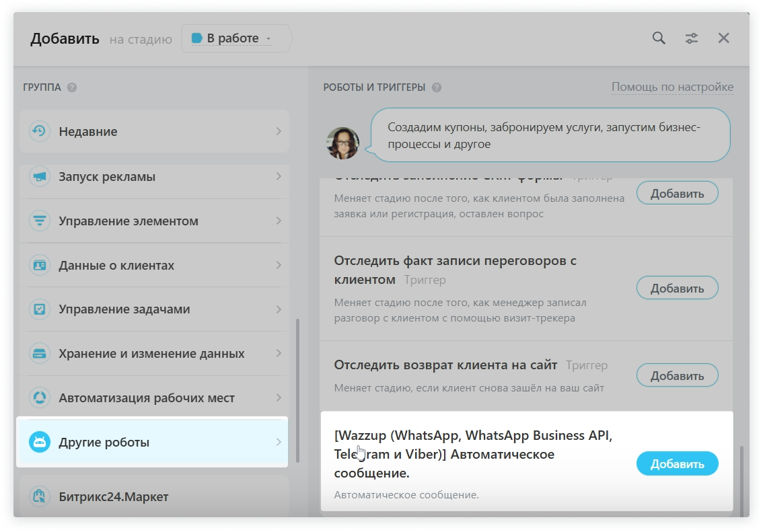This screenshot has width=763, height=532.
Task: Click the Управление задачами checkbox icon
Action: [40, 309]
